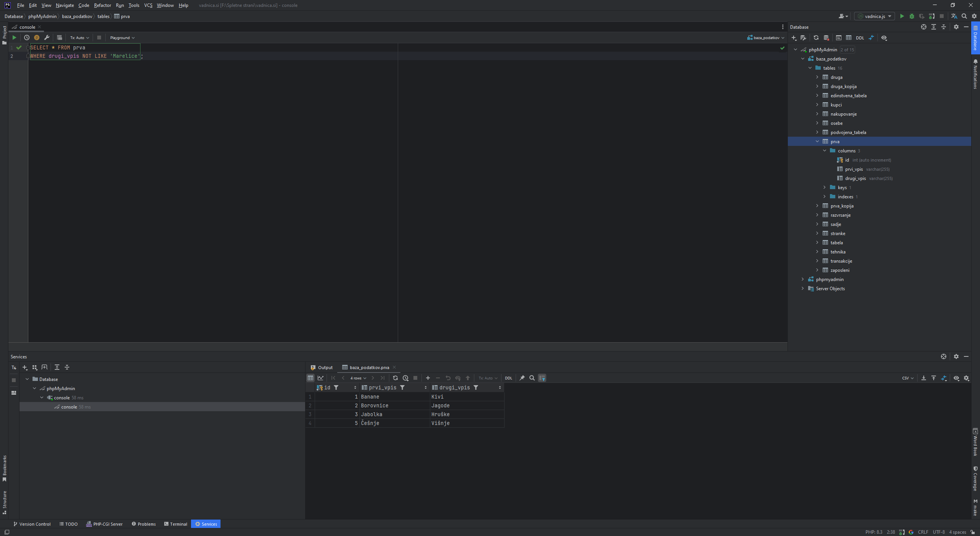This screenshot has width=980, height=536.
Task: Toggle local column filter button
Action: tap(542, 378)
